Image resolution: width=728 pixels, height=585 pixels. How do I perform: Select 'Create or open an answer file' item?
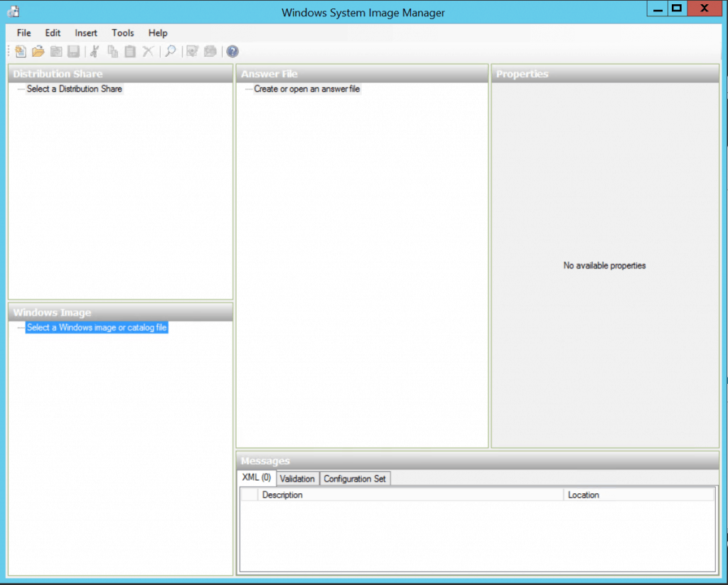pyautogui.click(x=307, y=89)
